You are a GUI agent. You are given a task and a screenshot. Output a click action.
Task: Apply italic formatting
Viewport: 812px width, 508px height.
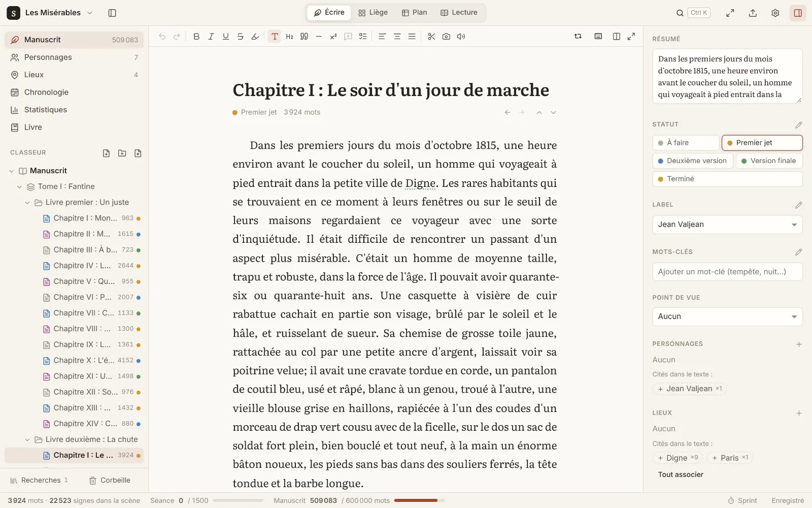pos(211,37)
